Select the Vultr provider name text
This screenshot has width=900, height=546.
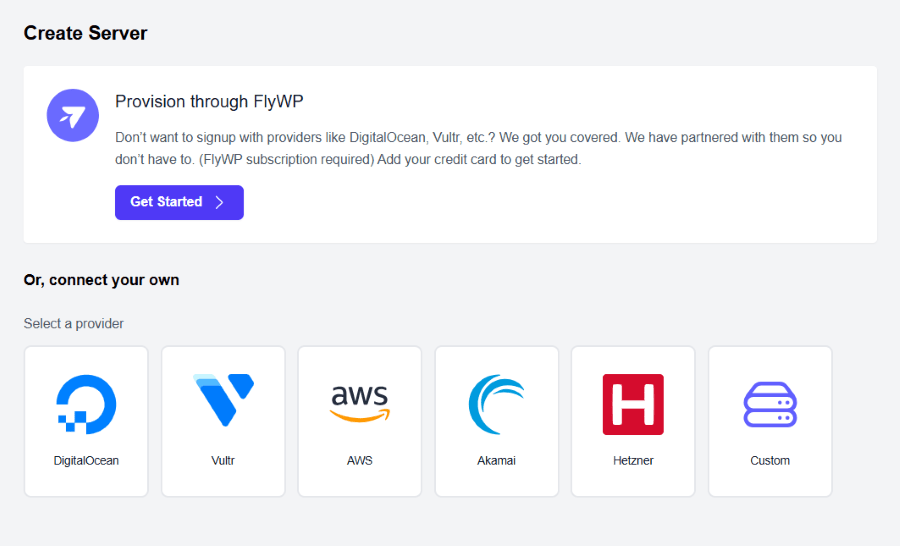click(x=223, y=460)
